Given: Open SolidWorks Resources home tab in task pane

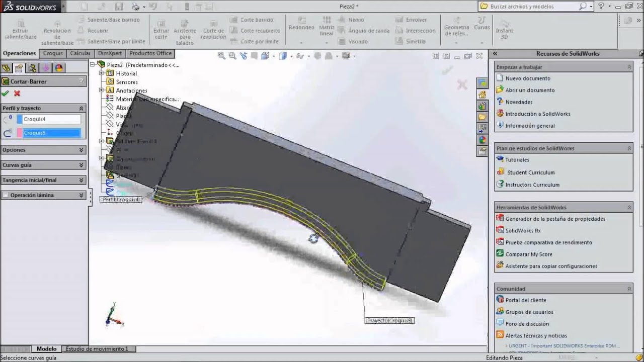Looking at the screenshot, I should tap(482, 95).
